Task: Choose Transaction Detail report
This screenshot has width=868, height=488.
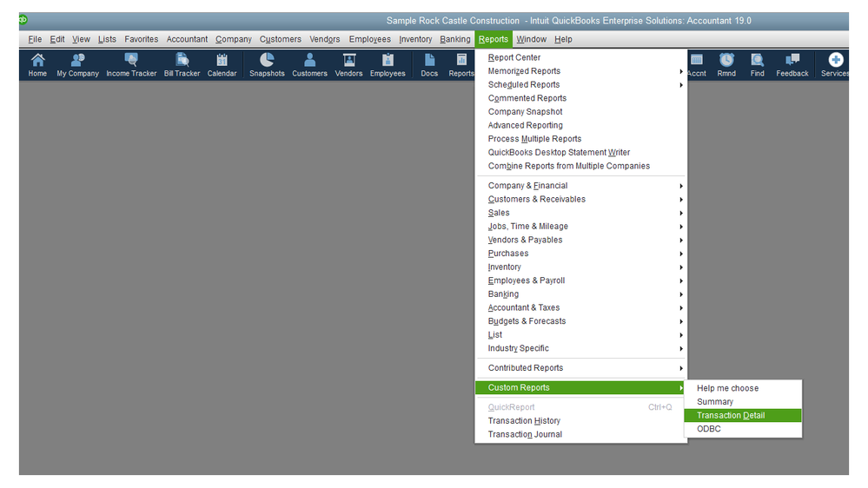Action: 743,416
